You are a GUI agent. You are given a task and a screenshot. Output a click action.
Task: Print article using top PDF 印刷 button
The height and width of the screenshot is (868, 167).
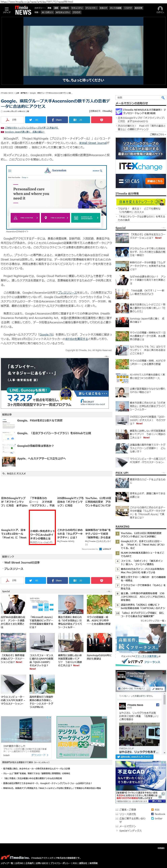coord(12,120)
